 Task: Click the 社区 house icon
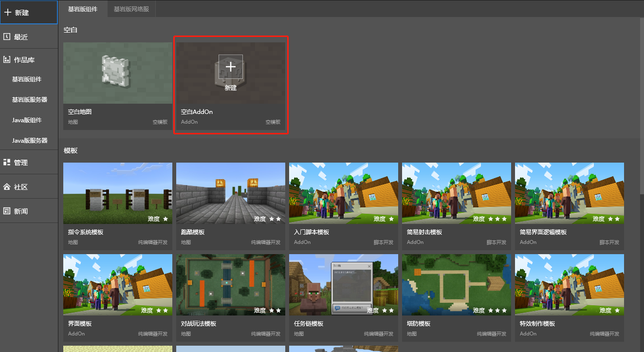(x=7, y=186)
